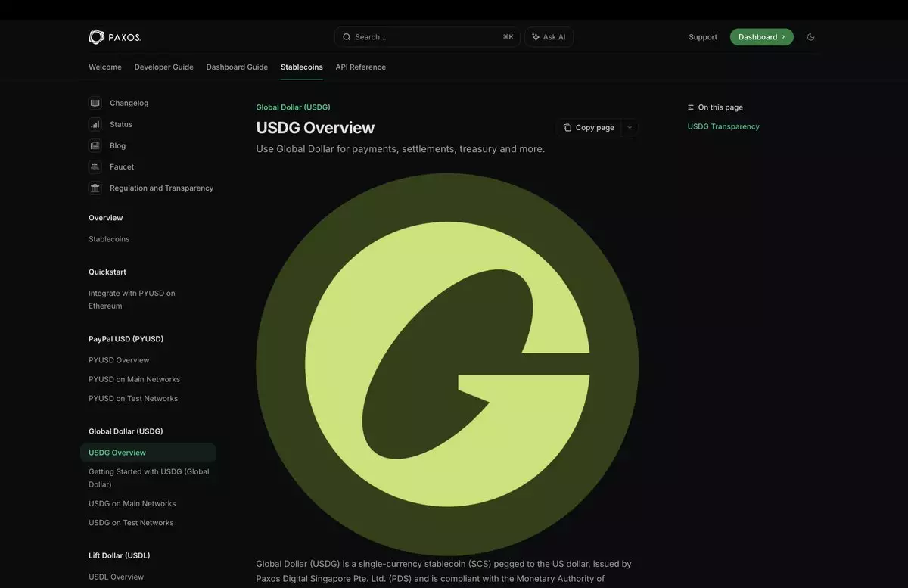This screenshot has height=588, width=908.
Task: Click the PayPal USD (PYUSD) section heading
Action: coord(126,339)
